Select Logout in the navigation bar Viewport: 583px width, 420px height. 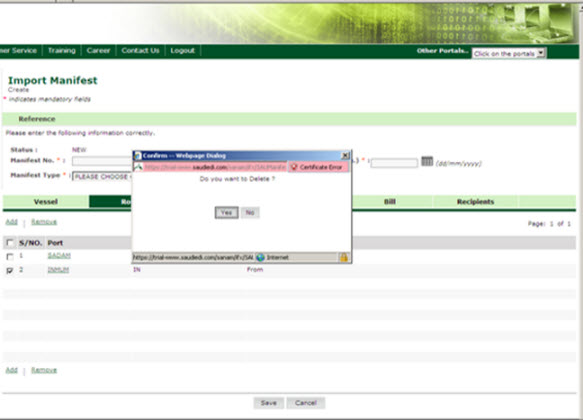pyautogui.click(x=183, y=51)
